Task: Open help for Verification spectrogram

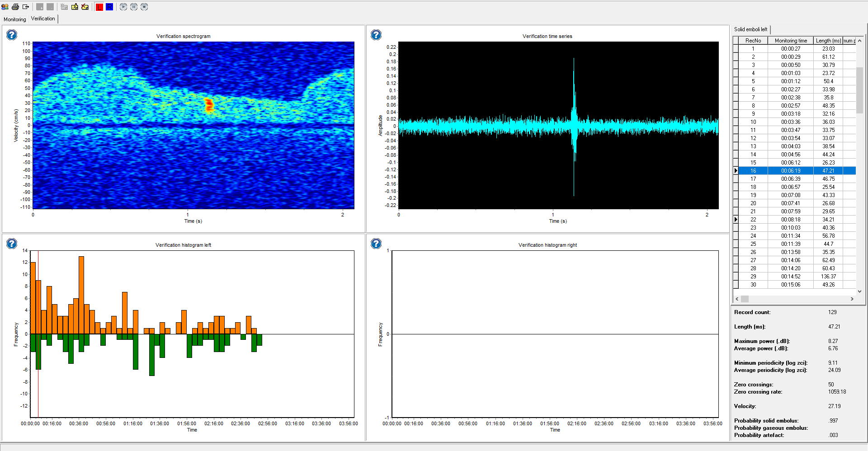Action: pyautogui.click(x=12, y=35)
